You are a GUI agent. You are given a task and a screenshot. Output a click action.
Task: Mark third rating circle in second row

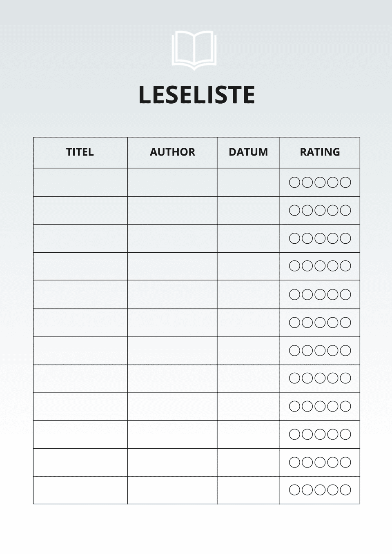[x=320, y=210]
